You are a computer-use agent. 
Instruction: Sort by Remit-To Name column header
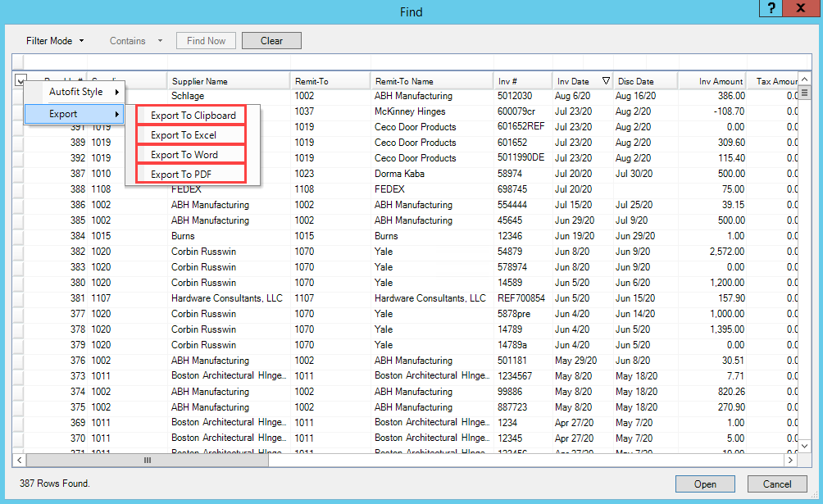click(x=432, y=81)
